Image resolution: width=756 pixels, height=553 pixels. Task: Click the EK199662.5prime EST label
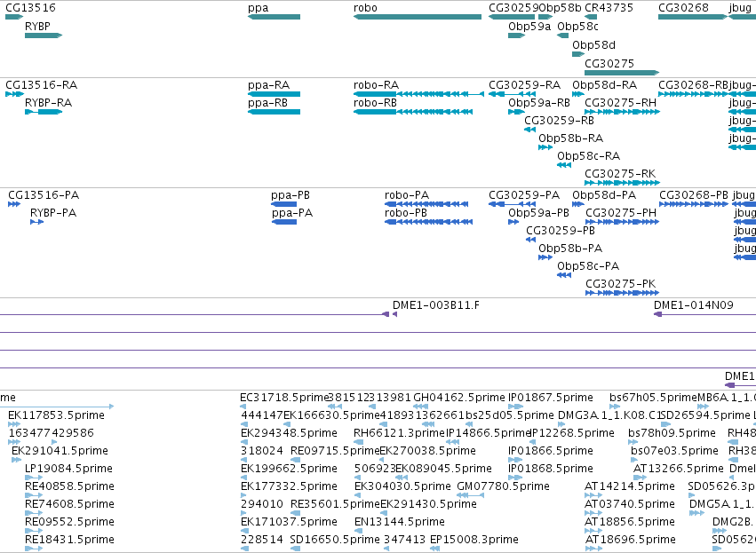pos(289,469)
